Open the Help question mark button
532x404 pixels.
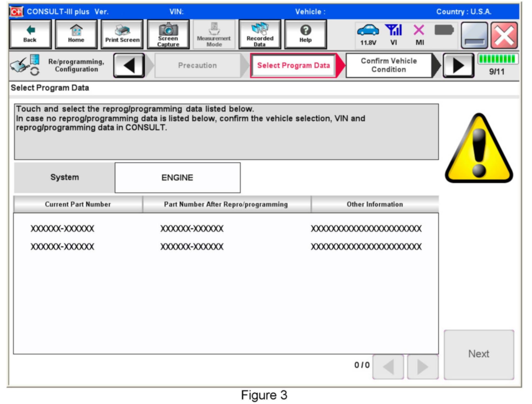pos(305,34)
